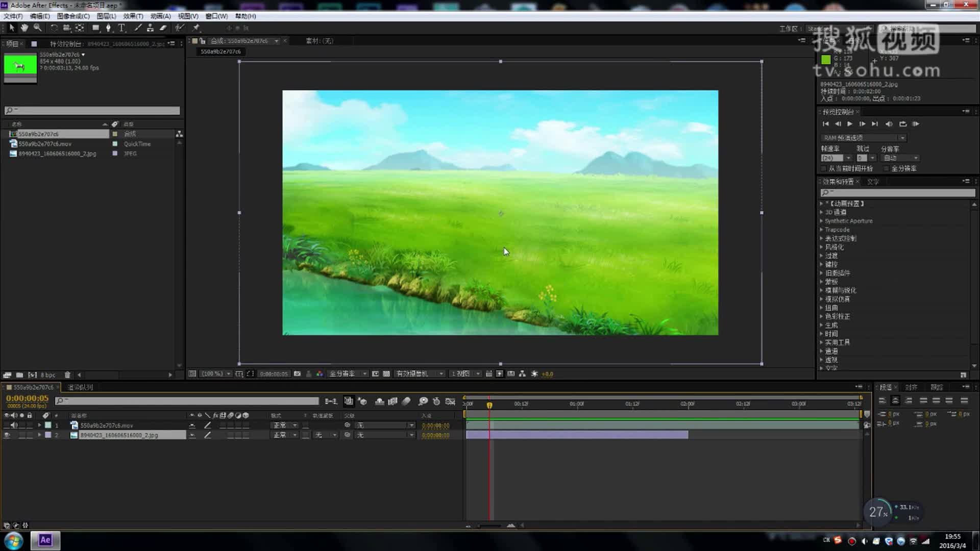Open viewer resolution dropdown in viewer bar
This screenshot has height=551, width=980.
[x=348, y=374]
